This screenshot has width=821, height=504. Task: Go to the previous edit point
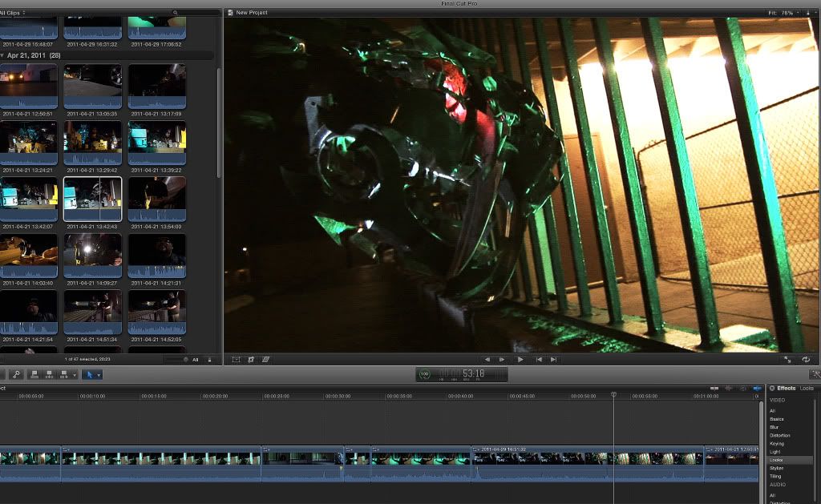[539, 360]
